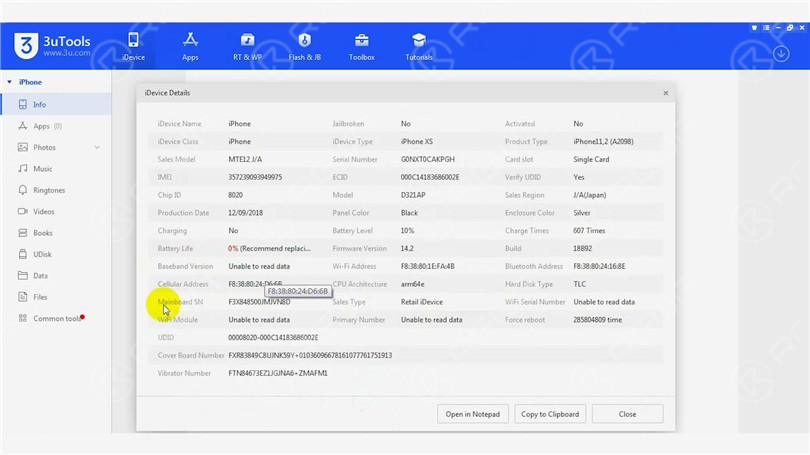Click the Sales Region J/A(Japan) value
This screenshot has width=810, height=455.
point(590,195)
